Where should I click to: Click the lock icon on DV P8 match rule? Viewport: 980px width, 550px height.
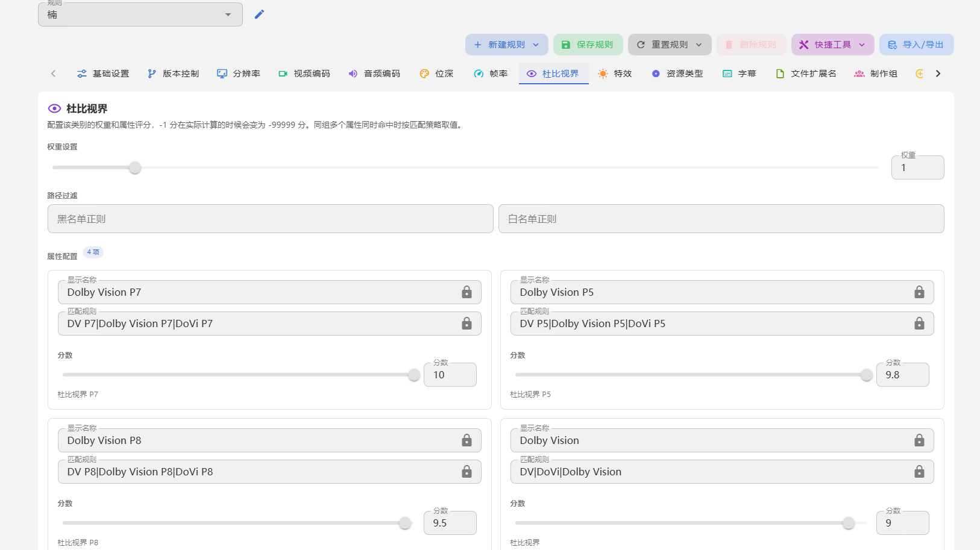point(466,472)
